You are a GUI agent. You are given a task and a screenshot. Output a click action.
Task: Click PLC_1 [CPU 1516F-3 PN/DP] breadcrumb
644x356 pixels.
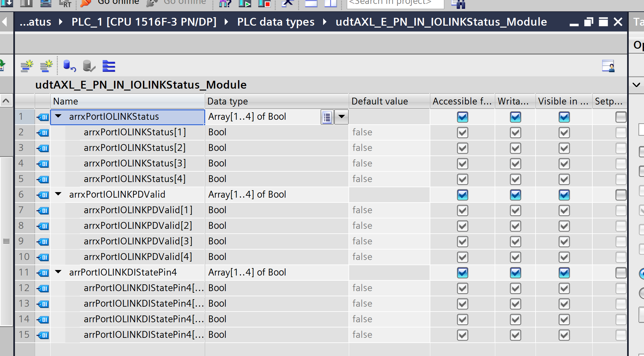(x=144, y=22)
